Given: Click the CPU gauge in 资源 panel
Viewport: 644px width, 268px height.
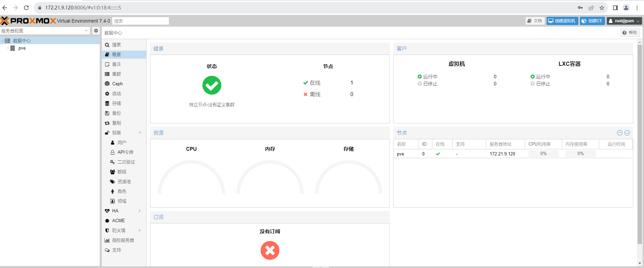Looking at the screenshot, I should 191,177.
